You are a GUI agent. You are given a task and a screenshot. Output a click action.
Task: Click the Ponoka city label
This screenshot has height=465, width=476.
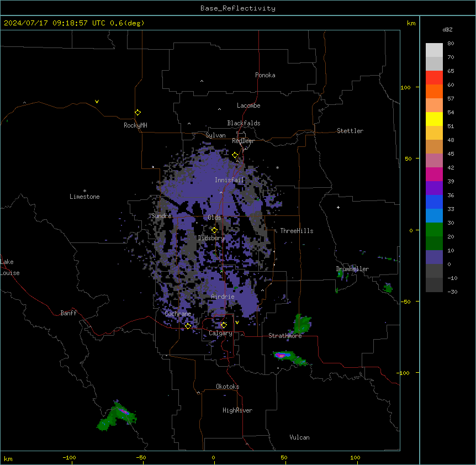pyautogui.click(x=265, y=75)
